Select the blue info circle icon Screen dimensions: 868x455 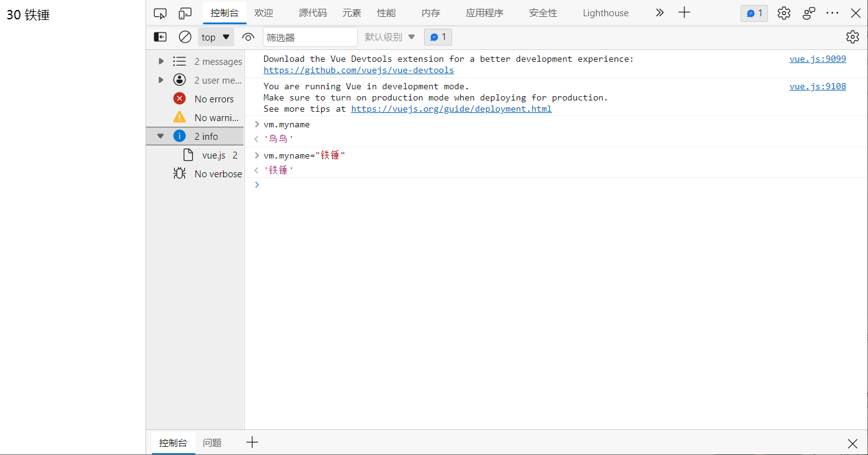pyautogui.click(x=180, y=136)
